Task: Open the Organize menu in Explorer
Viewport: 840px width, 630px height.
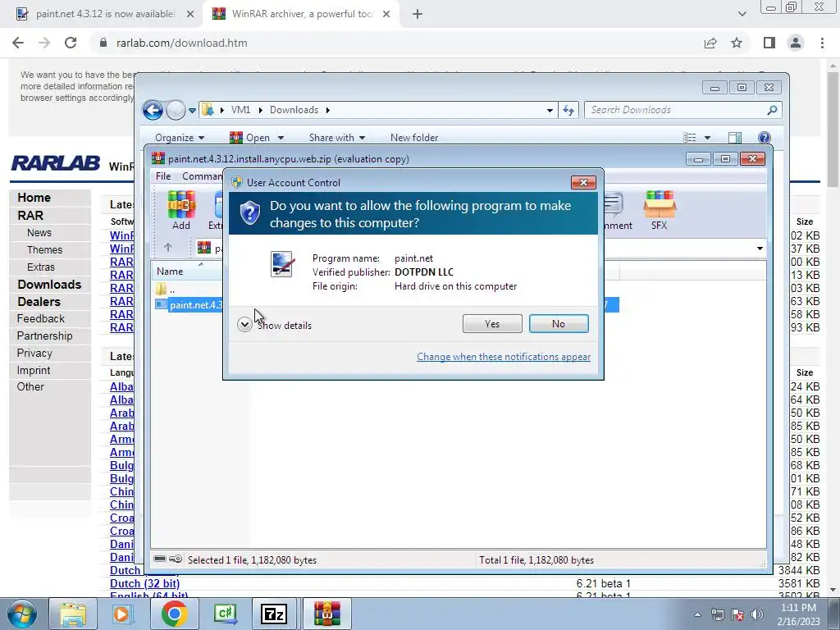Action: pos(180,138)
